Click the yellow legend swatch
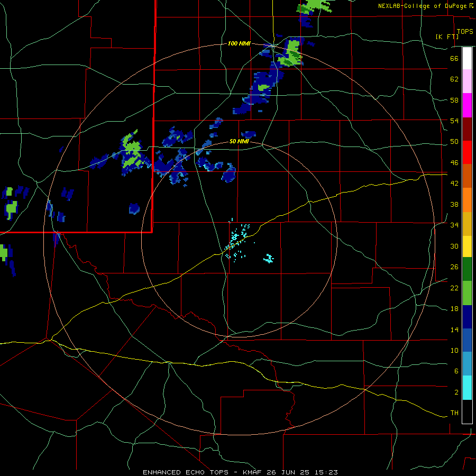 [467, 246]
